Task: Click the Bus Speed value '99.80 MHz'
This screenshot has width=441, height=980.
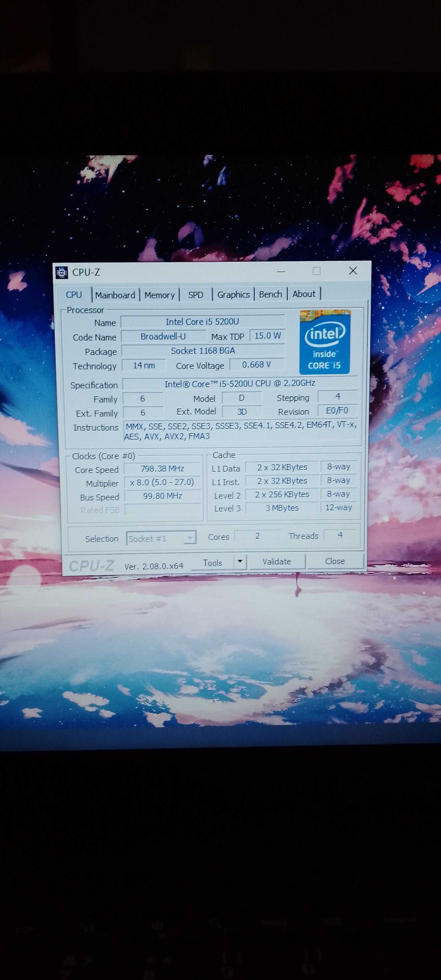Action: (x=163, y=496)
